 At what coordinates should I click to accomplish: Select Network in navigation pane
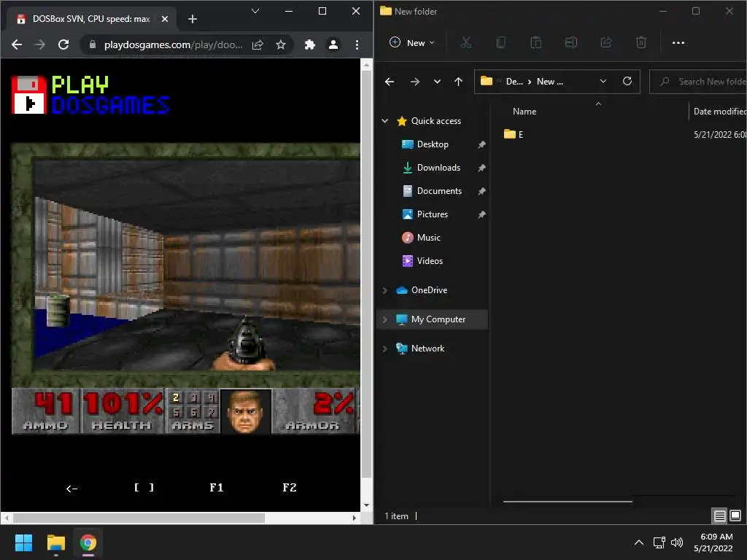[x=427, y=349]
